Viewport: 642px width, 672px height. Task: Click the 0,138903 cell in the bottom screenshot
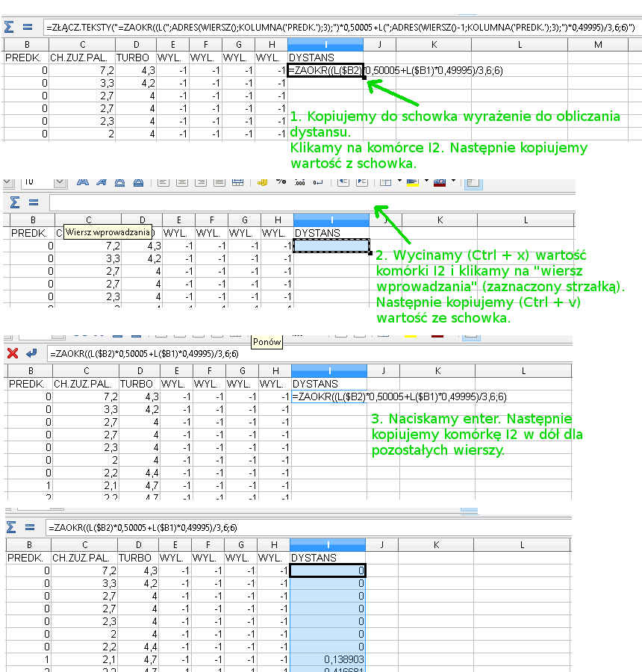[x=328, y=659]
